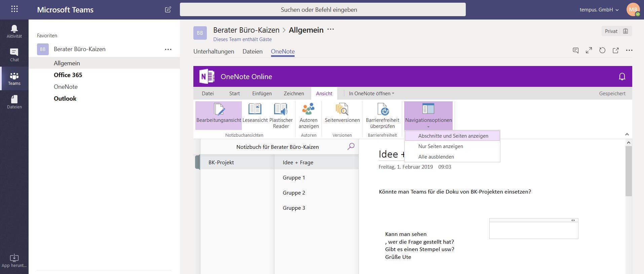Image resolution: width=644 pixels, height=274 pixels.
Task: Click the App herunterladen download icon
Action: 14,258
